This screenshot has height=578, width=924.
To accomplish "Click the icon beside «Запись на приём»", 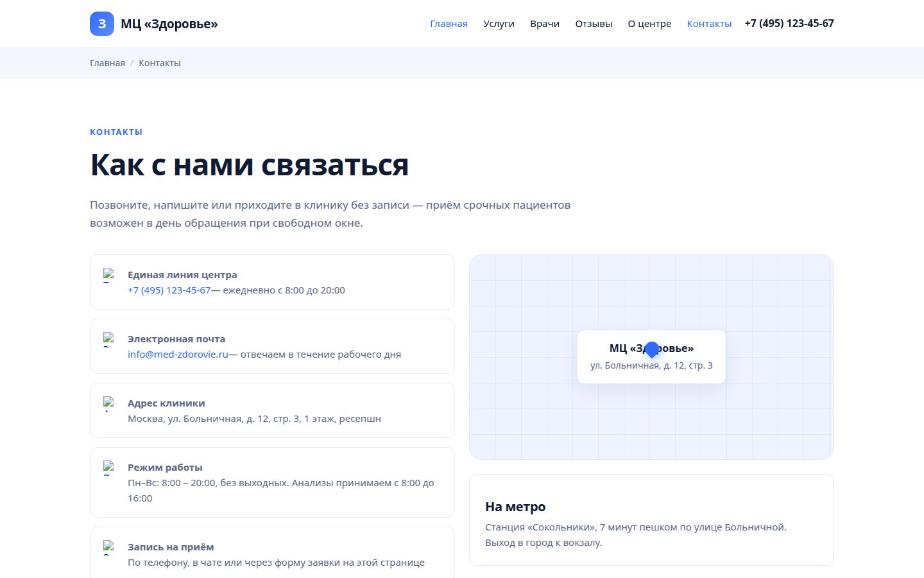I will coord(109,547).
